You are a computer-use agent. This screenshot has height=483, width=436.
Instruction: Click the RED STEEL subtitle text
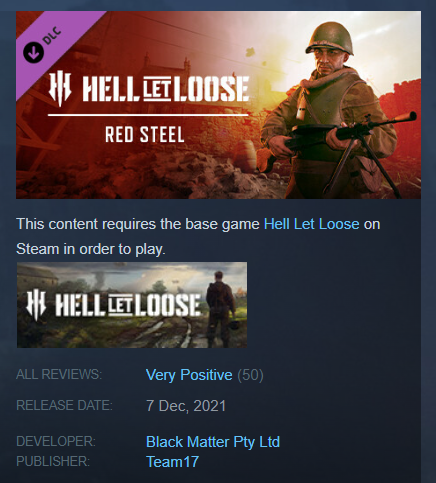(145, 135)
